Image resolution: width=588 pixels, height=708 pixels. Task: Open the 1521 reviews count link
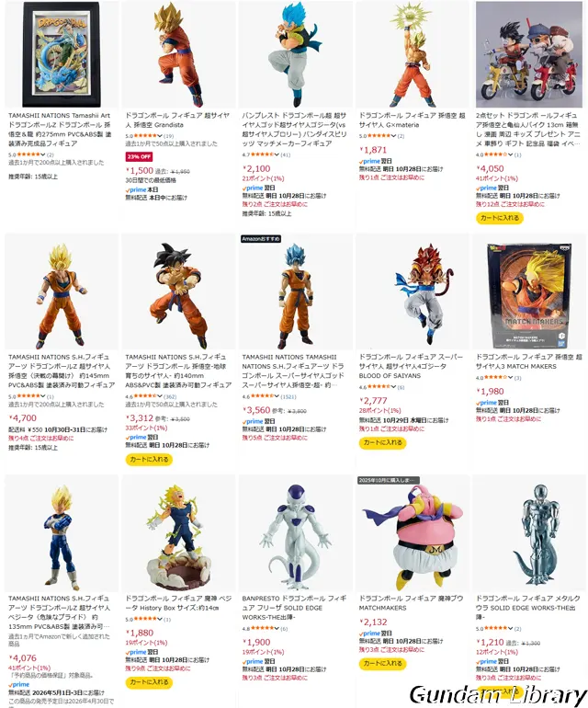(x=288, y=397)
